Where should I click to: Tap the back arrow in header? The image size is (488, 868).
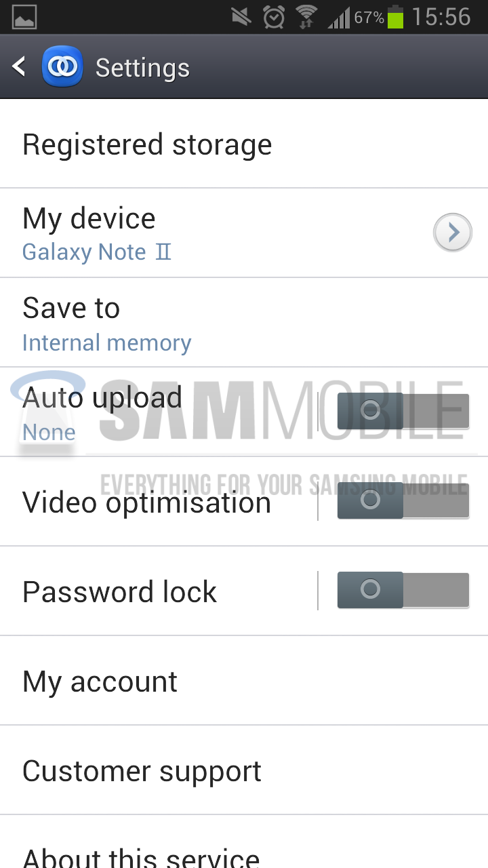click(x=19, y=66)
